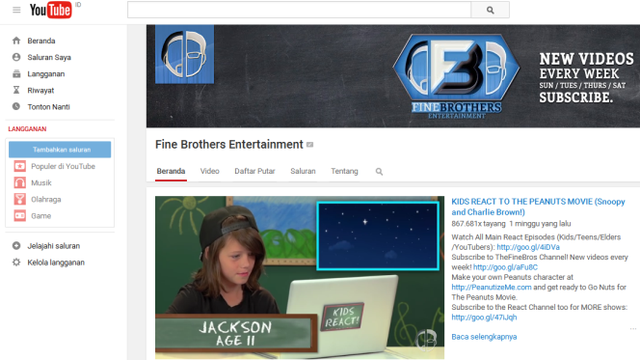Click the Fine Brothers channel avatar

coord(184,54)
